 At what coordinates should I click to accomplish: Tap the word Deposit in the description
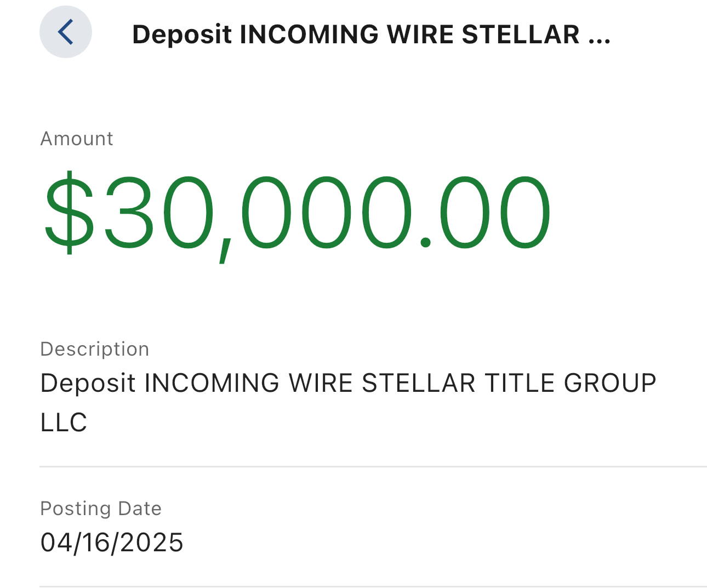88,384
